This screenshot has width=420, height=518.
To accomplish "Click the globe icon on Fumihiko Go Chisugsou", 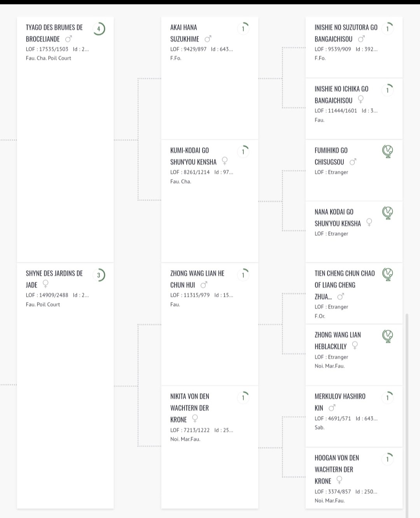I will (388, 151).
